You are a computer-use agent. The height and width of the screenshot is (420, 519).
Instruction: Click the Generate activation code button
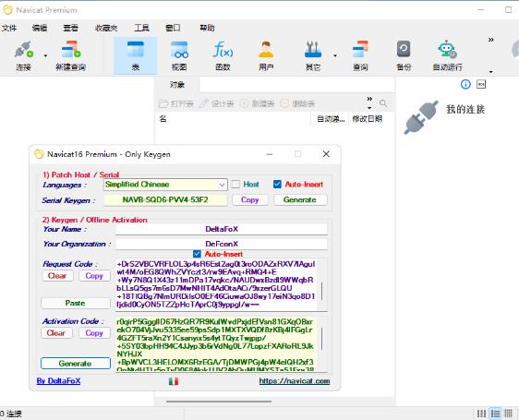(x=76, y=364)
